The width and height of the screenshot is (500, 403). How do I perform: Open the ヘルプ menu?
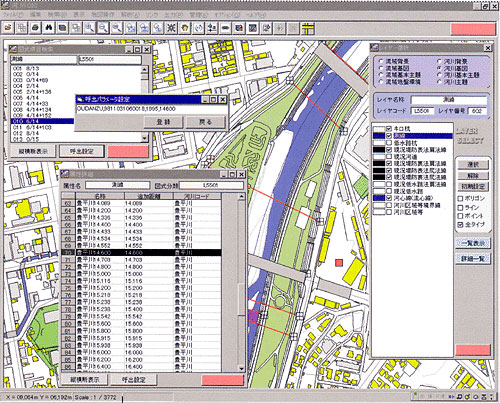coord(256,15)
